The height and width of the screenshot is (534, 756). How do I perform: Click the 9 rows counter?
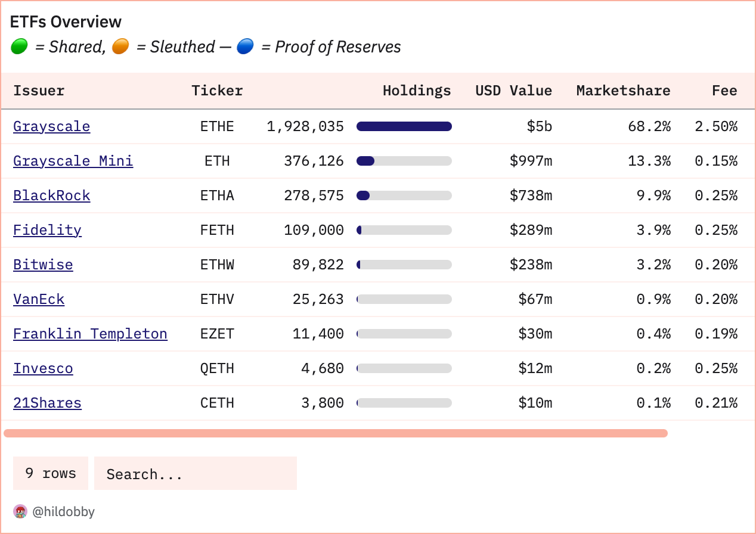pyautogui.click(x=51, y=473)
